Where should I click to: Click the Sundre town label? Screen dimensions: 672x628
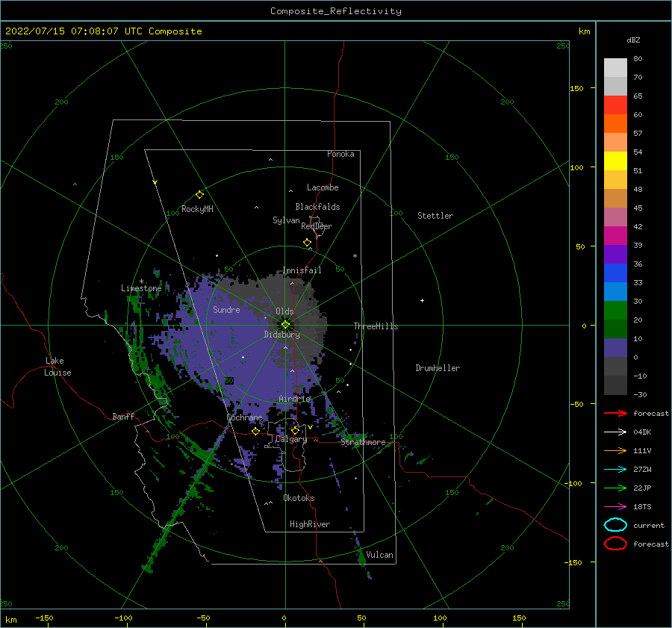(x=226, y=309)
